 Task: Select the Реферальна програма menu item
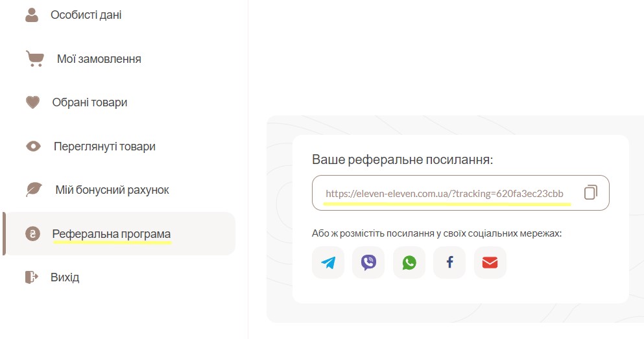(x=119, y=233)
